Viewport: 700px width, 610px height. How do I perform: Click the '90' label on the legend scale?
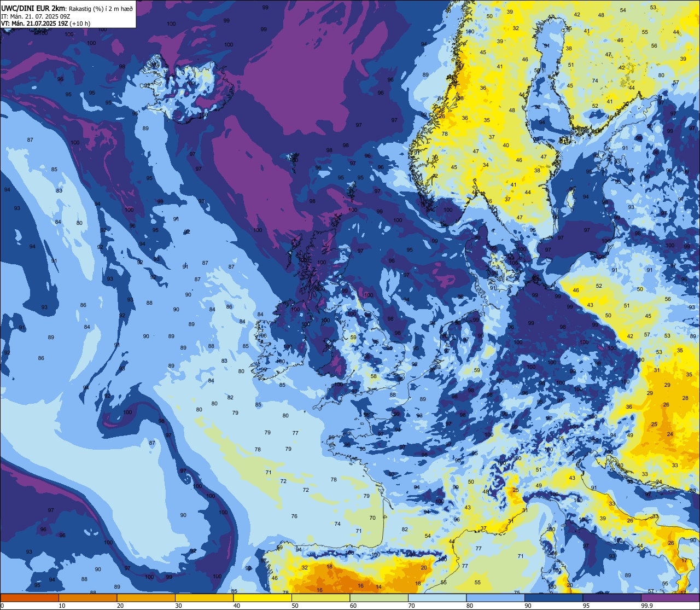click(x=528, y=606)
